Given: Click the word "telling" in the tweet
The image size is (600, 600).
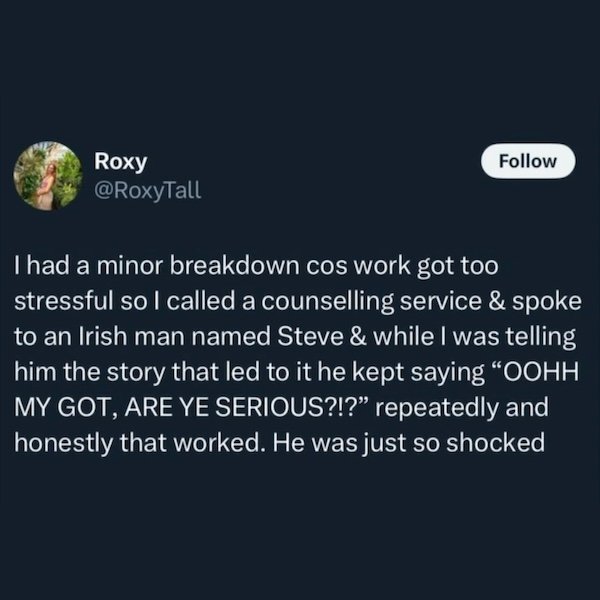Looking at the screenshot, I should 545,336.
